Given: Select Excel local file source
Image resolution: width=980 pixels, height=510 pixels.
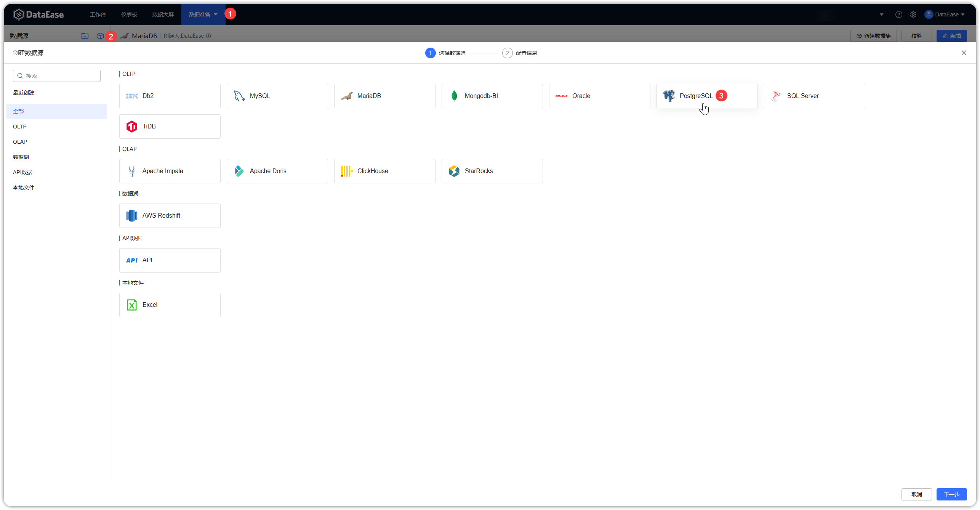Looking at the screenshot, I should coord(170,305).
